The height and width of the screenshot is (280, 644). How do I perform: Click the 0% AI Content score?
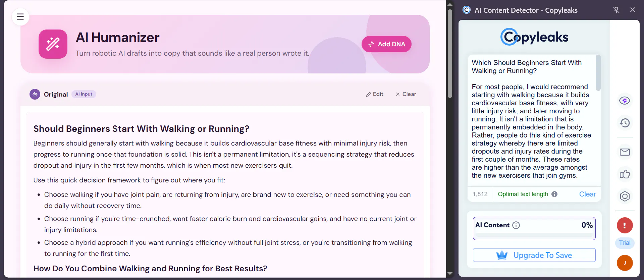[587, 225]
